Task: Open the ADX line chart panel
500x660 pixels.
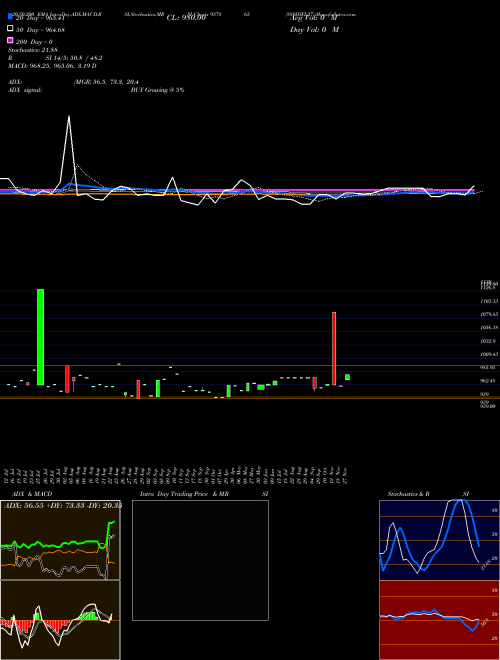Action: point(60,540)
